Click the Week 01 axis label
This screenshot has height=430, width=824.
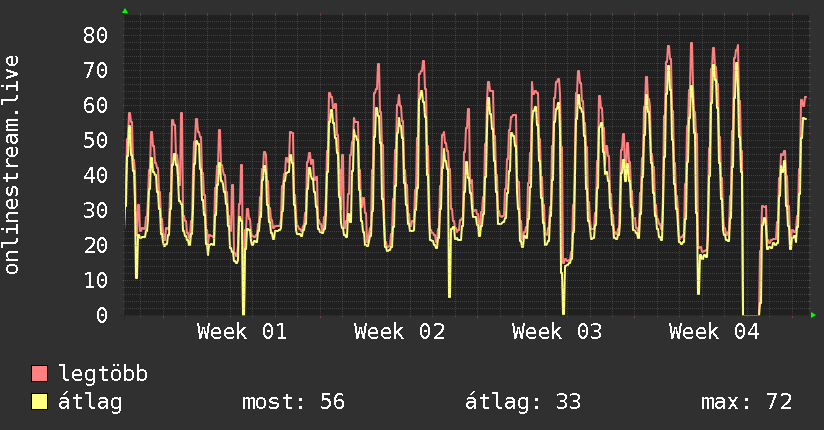[x=242, y=332]
